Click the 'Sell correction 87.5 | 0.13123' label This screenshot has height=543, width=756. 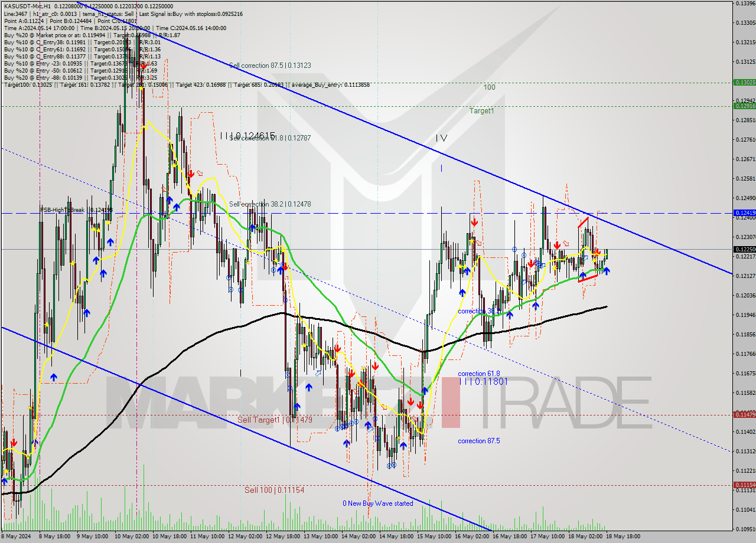270,66
